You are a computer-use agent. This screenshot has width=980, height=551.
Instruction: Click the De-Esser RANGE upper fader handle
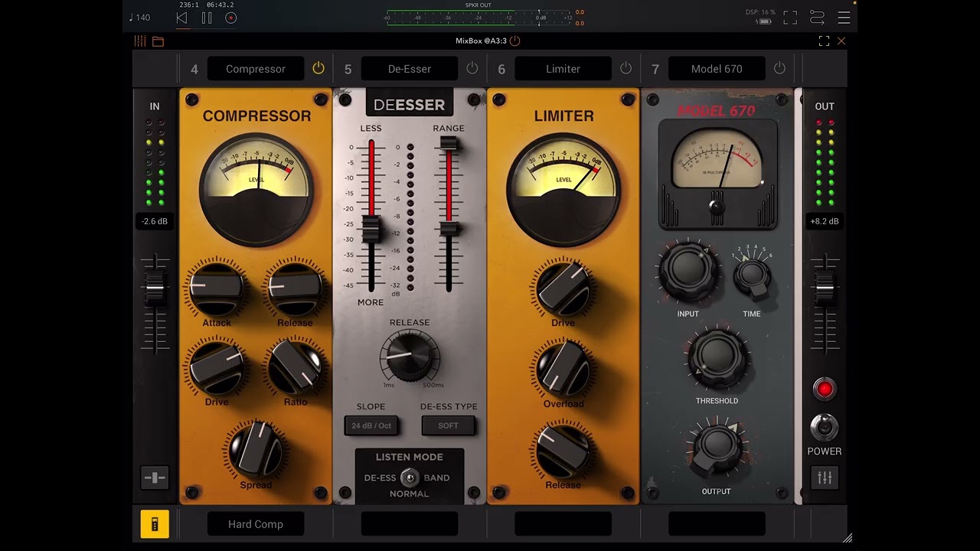449,145
